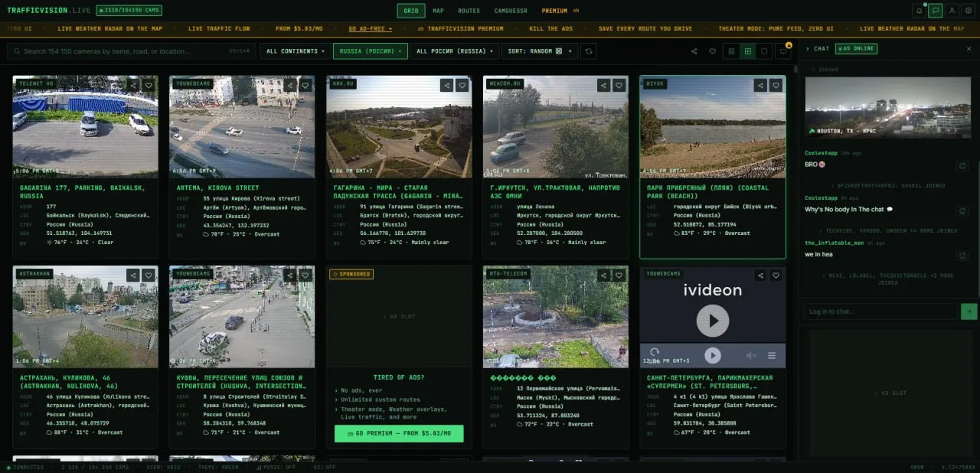Toggle the chat panel icon in header
Screen dimensions: 980x473
(x=935, y=11)
